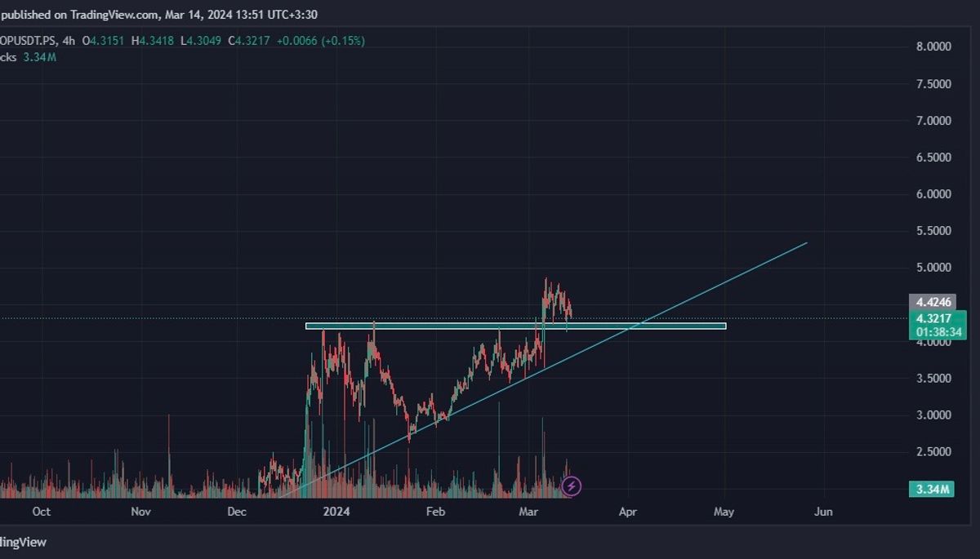The image size is (980, 559).
Task: Click the 5.5000 price scale label
Action: [x=933, y=231]
